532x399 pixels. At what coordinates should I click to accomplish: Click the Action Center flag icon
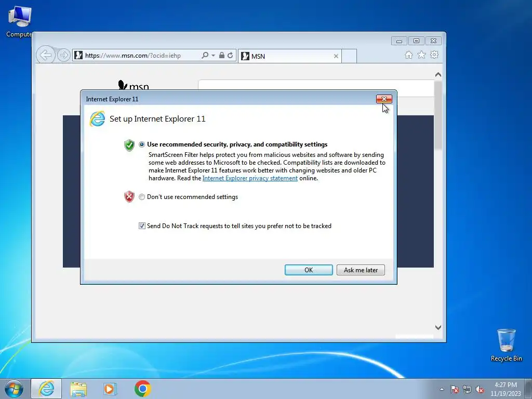coord(454,389)
